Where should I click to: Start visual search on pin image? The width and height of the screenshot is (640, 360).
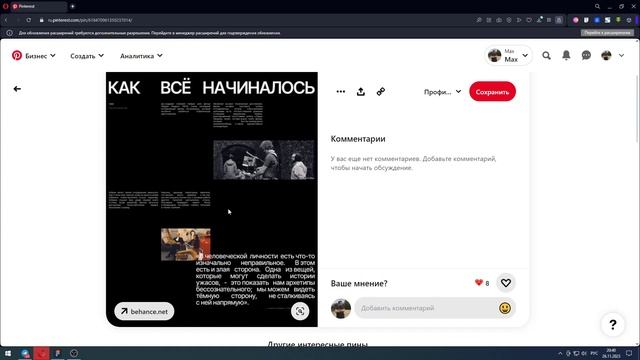(300, 311)
